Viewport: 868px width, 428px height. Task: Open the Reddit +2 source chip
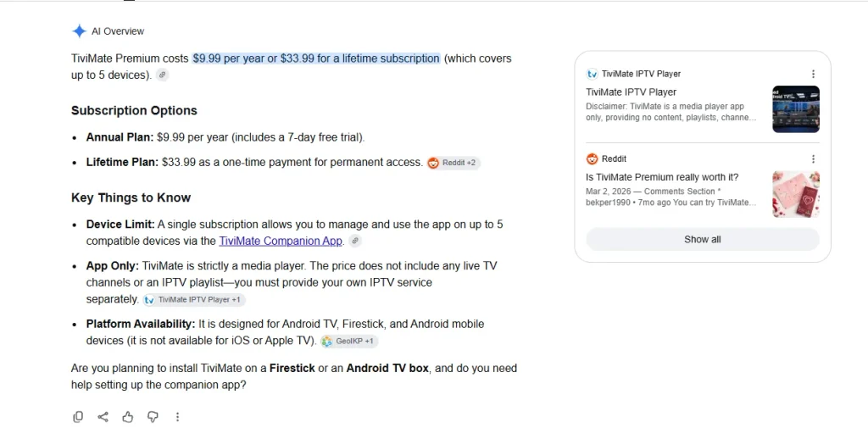pos(453,163)
